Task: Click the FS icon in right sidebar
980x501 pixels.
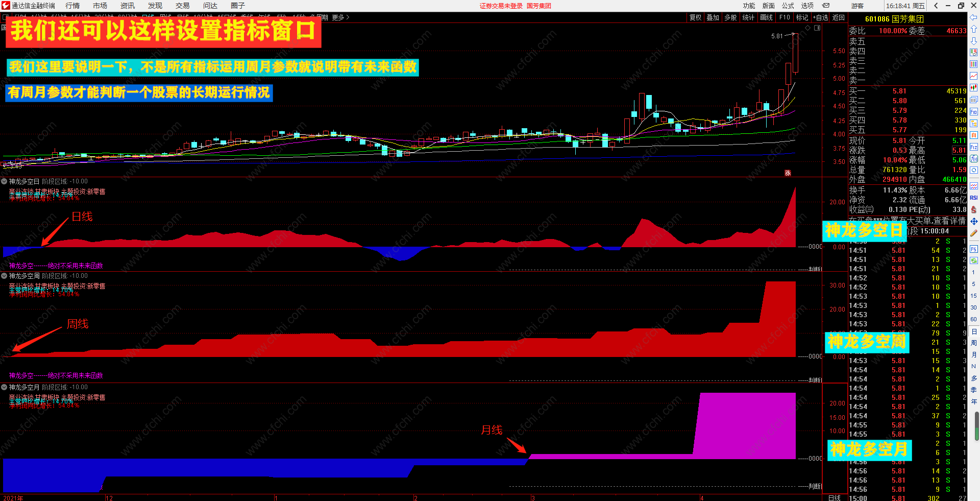Action: pyautogui.click(x=973, y=249)
